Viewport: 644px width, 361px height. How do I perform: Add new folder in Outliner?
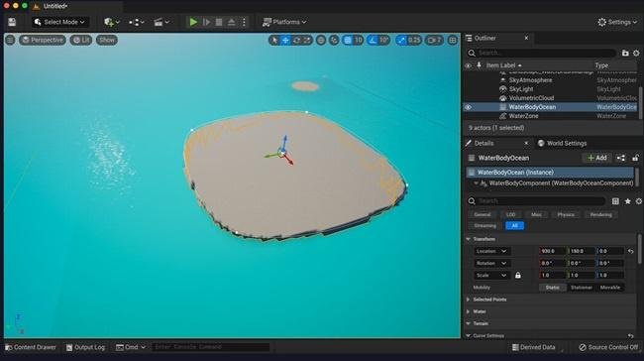pyautogui.click(x=625, y=53)
